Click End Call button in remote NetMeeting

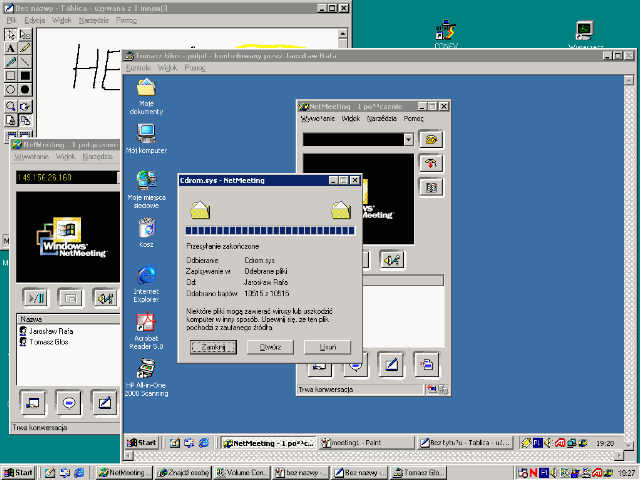pyautogui.click(x=431, y=164)
